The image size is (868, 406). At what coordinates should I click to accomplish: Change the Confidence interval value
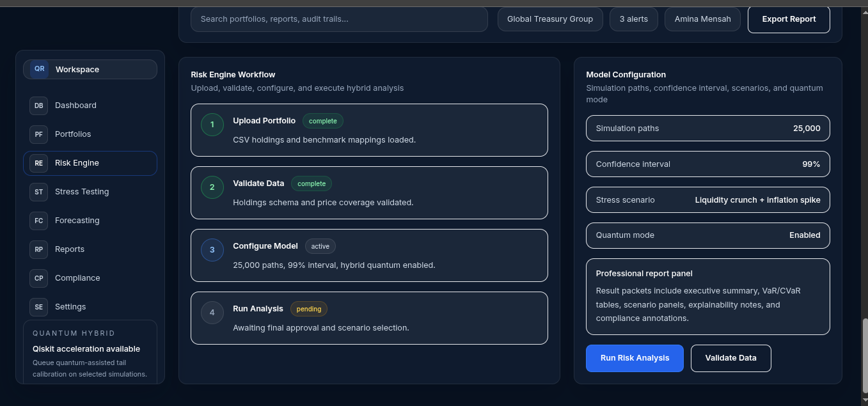(708, 164)
